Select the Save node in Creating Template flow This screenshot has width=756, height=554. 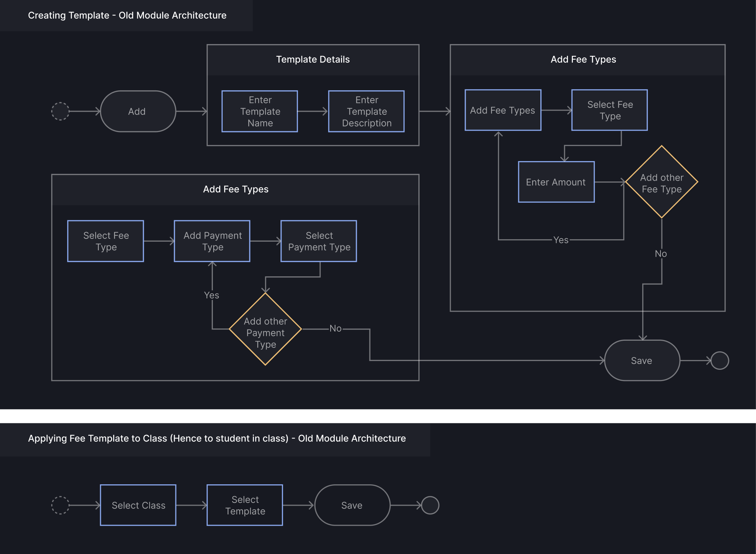click(642, 361)
